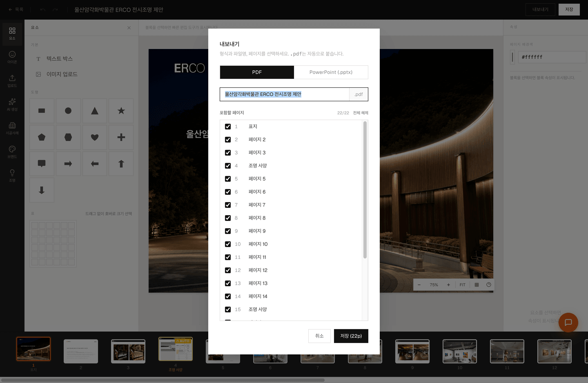Select the PowerPoint (.pptx) format tab
Screen dimensions: 588x383
pos(331,72)
